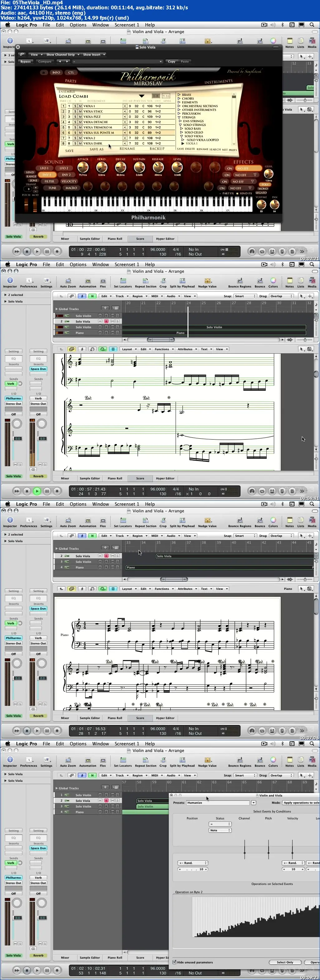
Task: Enable POLY mode in Philharmonik
Action: pos(265,184)
